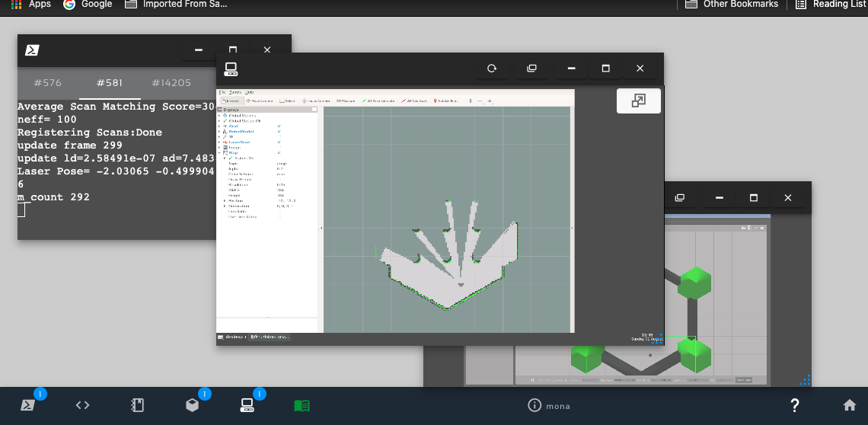Expand the Image display item
868x425 pixels.
(219, 148)
